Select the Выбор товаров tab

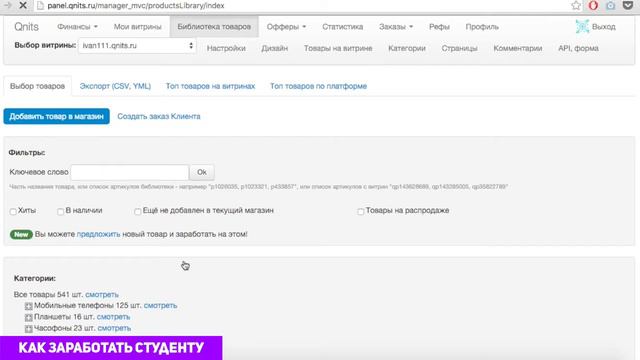[x=38, y=86]
